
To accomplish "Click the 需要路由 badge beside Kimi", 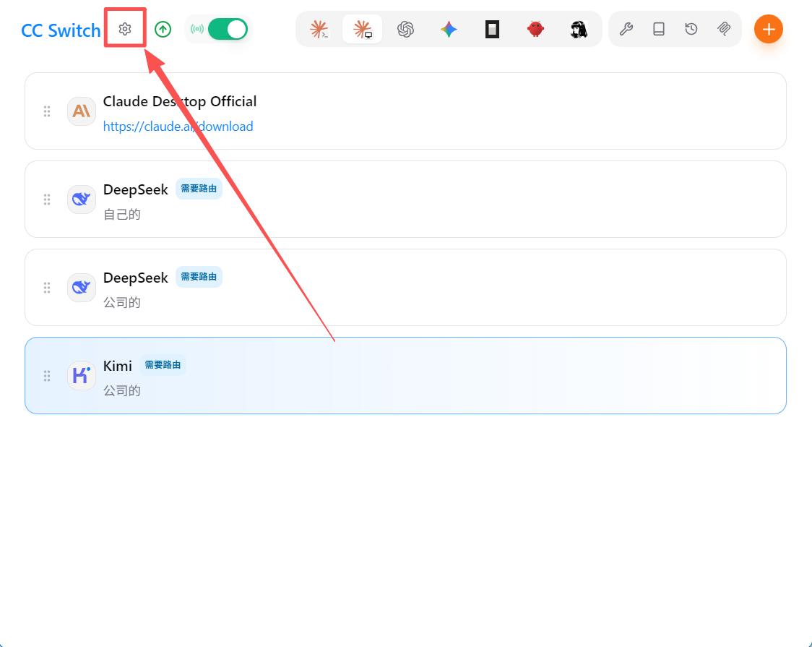I will pyautogui.click(x=163, y=364).
